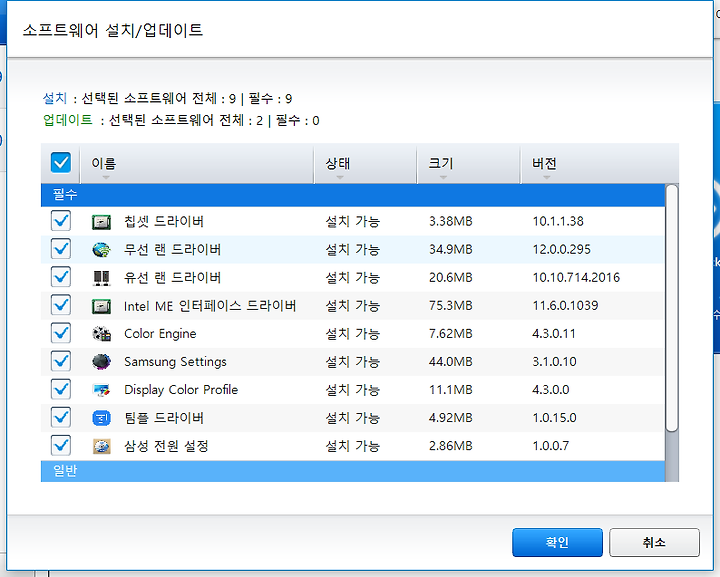Click 설치 가능 status in 칩셋 드라이버 row
Viewport: 720px width, 577px height.
pyautogui.click(x=353, y=222)
